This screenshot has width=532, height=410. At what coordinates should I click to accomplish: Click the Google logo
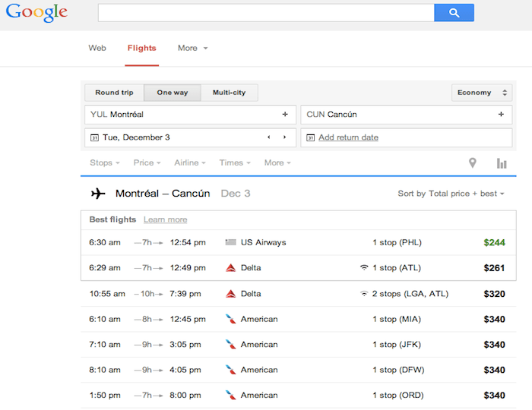[x=36, y=13]
